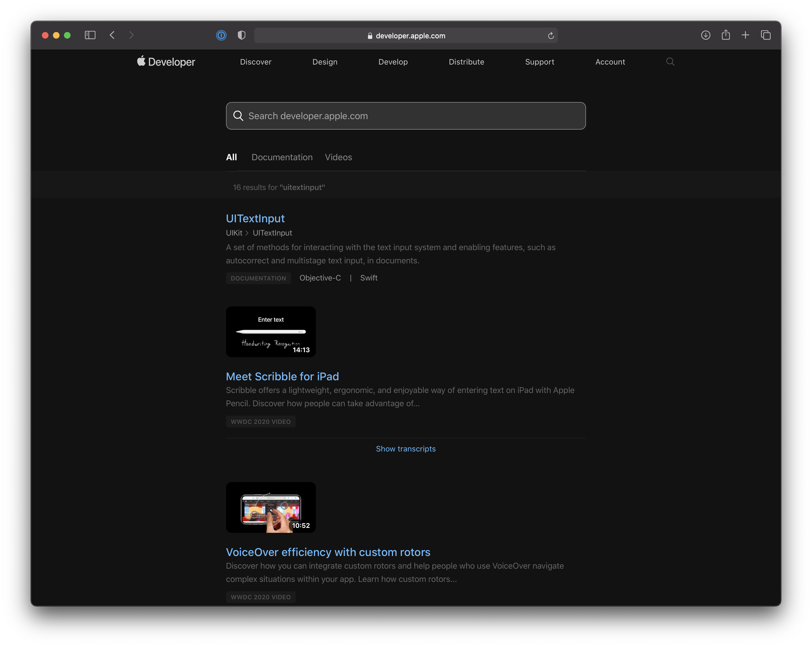Open the privacy report shield icon

[241, 35]
